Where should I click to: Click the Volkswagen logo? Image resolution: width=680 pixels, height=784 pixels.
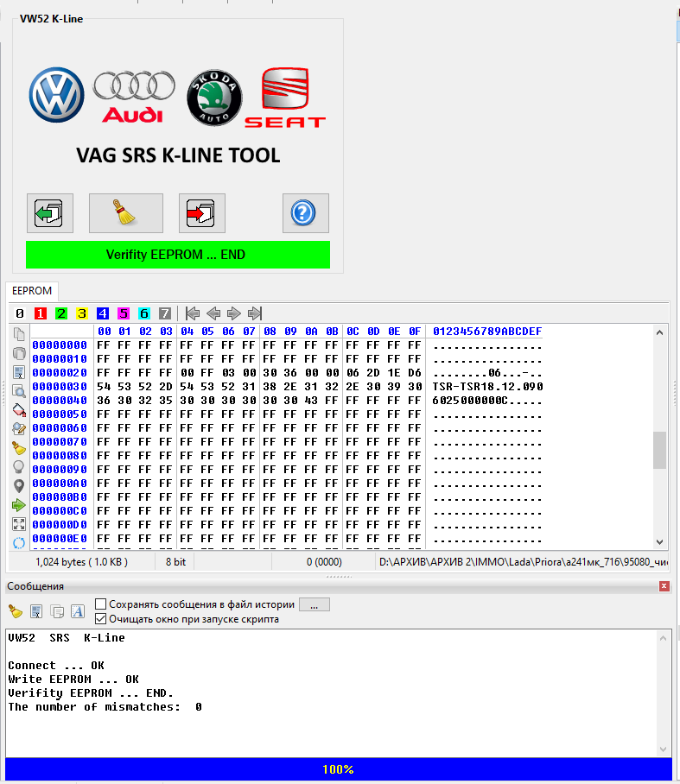click(56, 95)
